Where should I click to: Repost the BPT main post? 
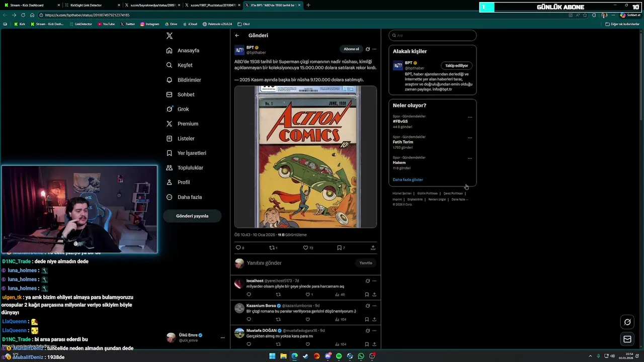tap(272, 247)
